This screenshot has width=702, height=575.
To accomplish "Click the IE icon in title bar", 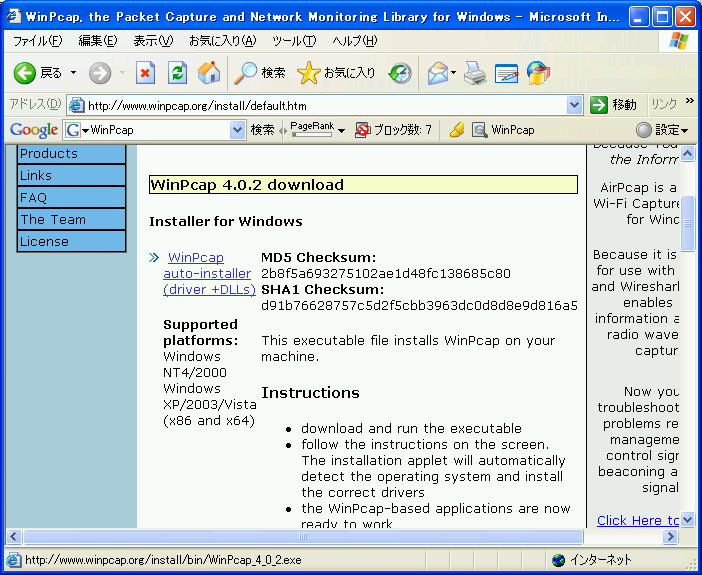I will click(x=13, y=16).
